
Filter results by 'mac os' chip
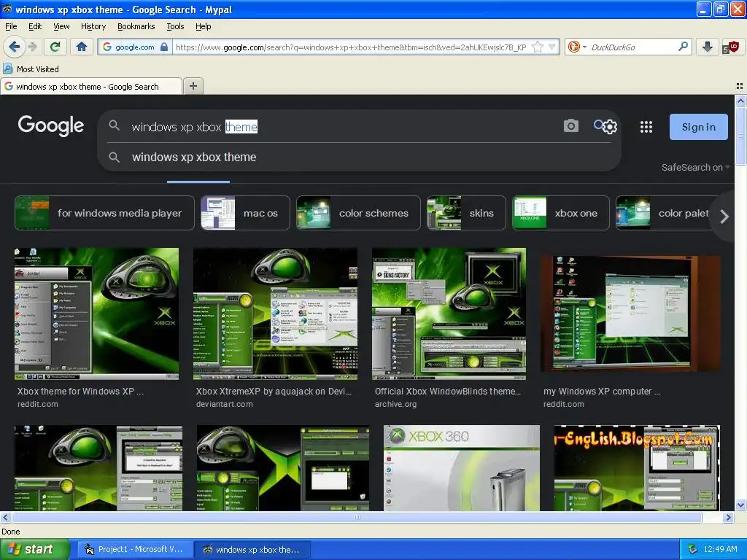tap(245, 213)
